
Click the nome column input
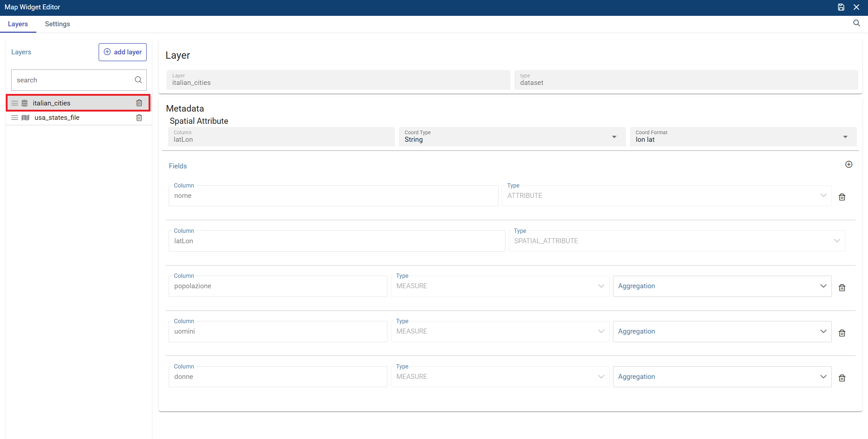[x=333, y=196]
